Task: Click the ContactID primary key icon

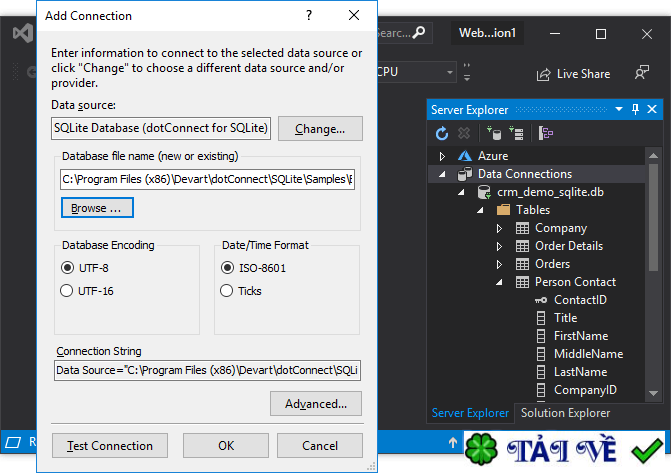Action: (x=541, y=300)
